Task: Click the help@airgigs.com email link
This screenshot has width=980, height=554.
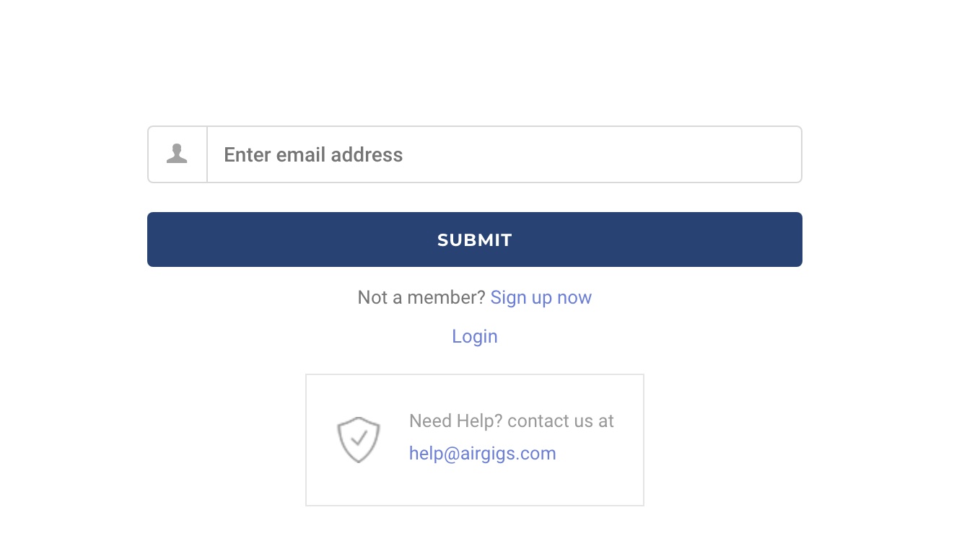Action: (482, 453)
